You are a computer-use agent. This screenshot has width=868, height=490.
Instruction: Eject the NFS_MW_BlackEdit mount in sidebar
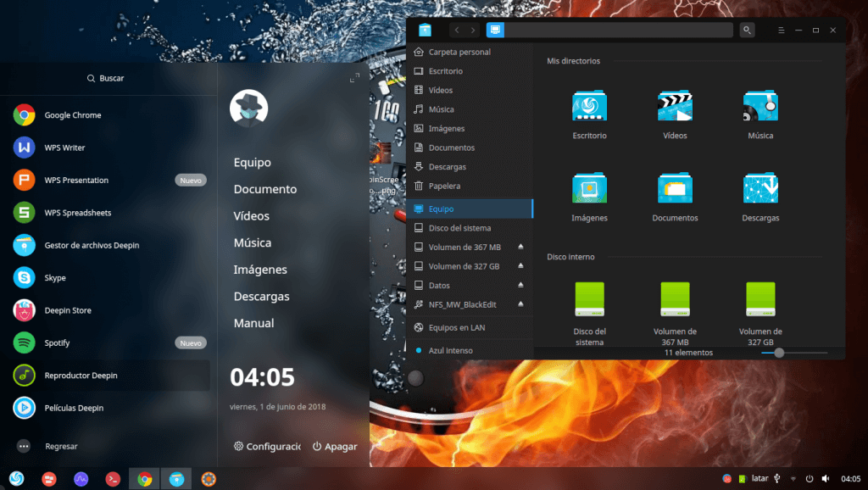point(521,304)
